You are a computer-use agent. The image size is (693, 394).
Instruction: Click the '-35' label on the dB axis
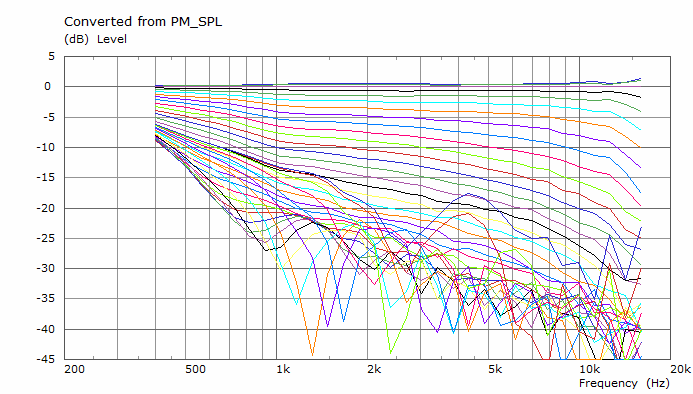pos(46,298)
